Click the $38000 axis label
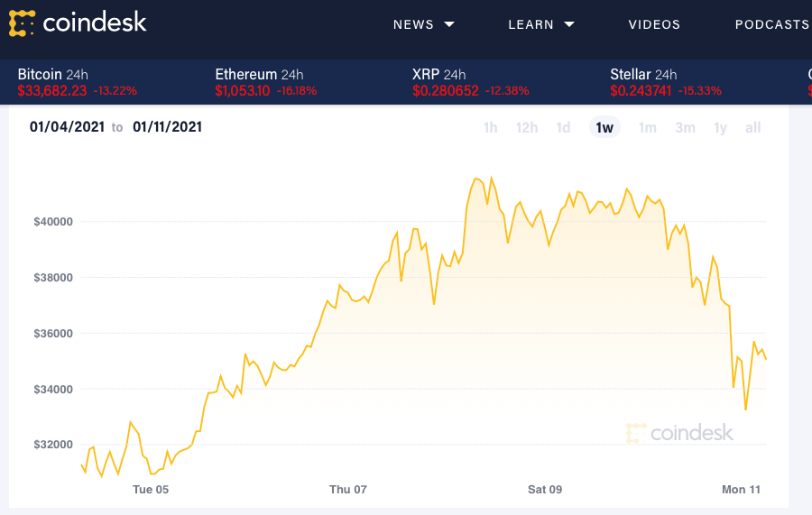This screenshot has height=515, width=812. click(x=53, y=278)
